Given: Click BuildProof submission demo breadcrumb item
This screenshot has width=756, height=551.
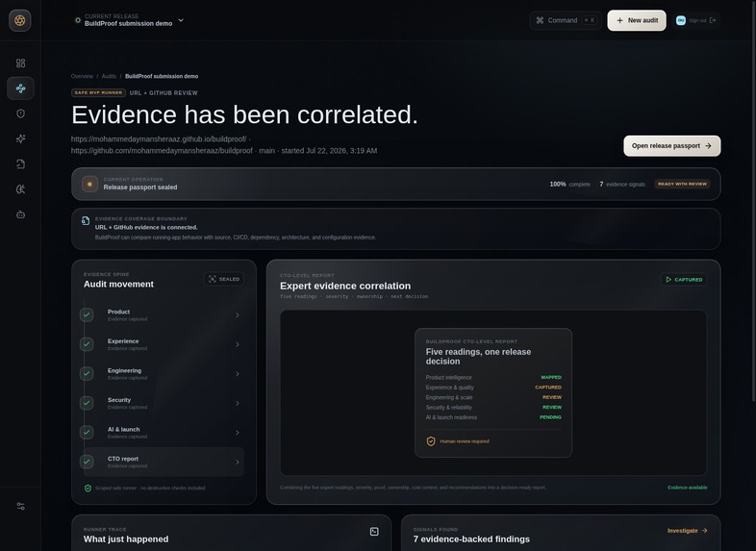Looking at the screenshot, I should [x=162, y=76].
